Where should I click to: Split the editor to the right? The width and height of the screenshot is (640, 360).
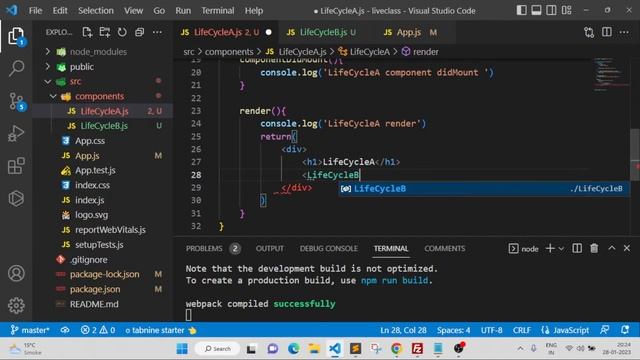[x=607, y=32]
